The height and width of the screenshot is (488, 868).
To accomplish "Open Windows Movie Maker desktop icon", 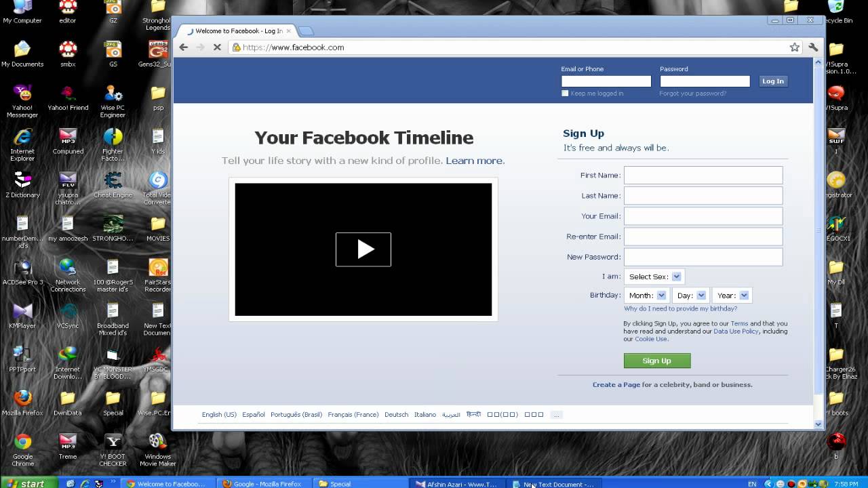I will (157, 450).
